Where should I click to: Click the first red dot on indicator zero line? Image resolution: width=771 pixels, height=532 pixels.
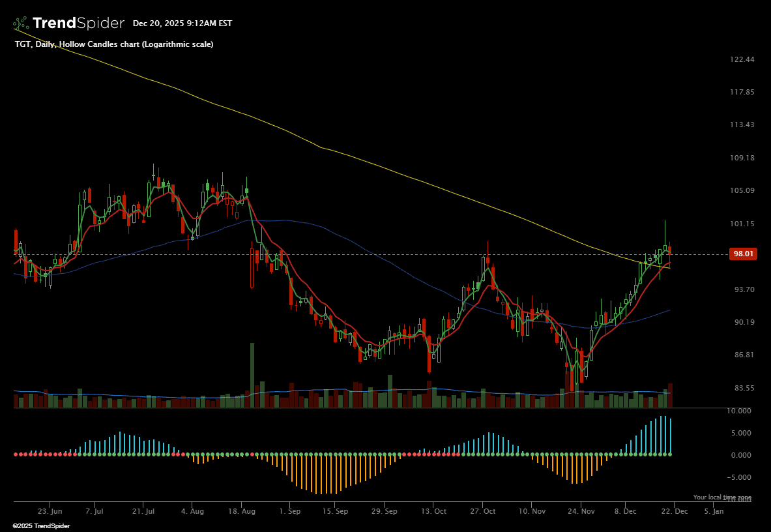point(16,454)
